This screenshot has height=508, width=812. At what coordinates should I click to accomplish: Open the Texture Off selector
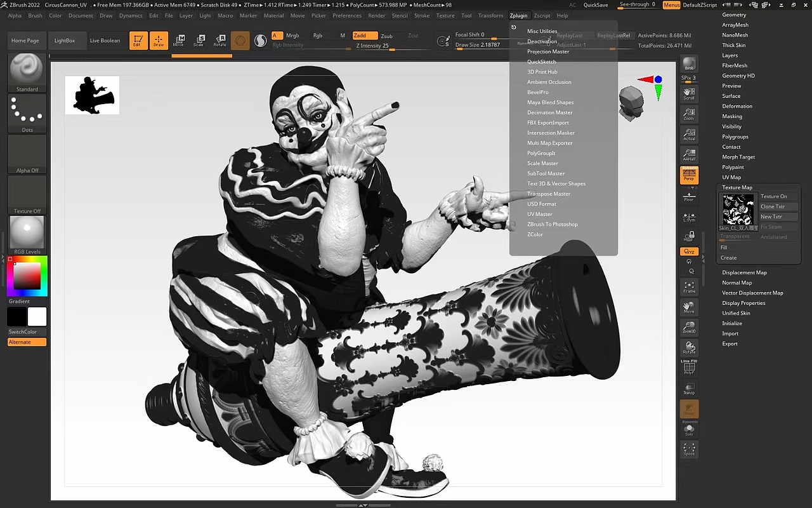point(27,194)
